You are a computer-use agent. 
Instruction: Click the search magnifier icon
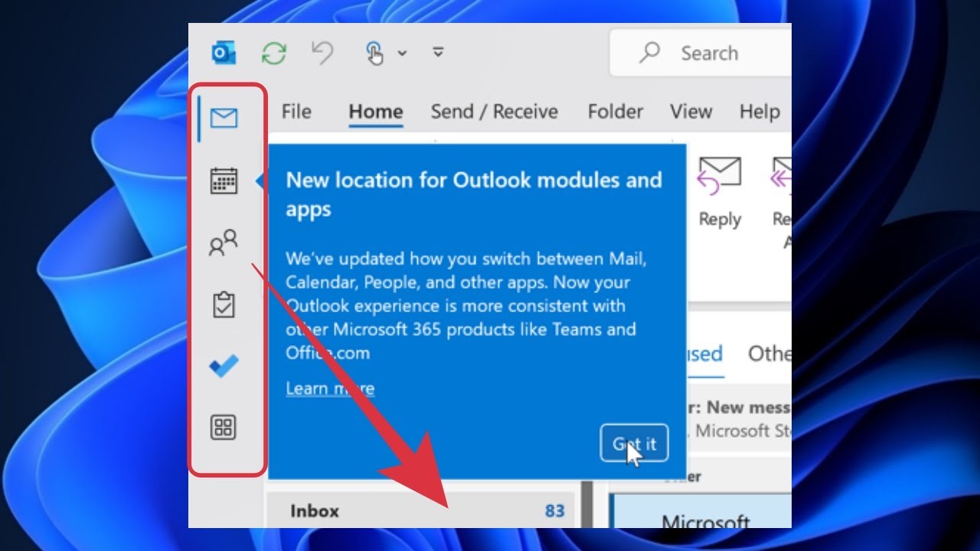(650, 52)
